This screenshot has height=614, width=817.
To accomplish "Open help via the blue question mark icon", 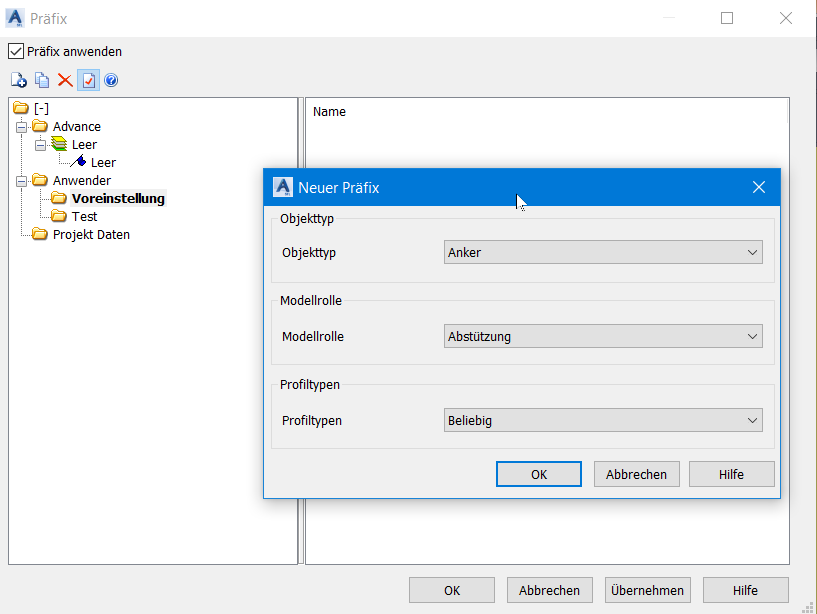I will 110,80.
